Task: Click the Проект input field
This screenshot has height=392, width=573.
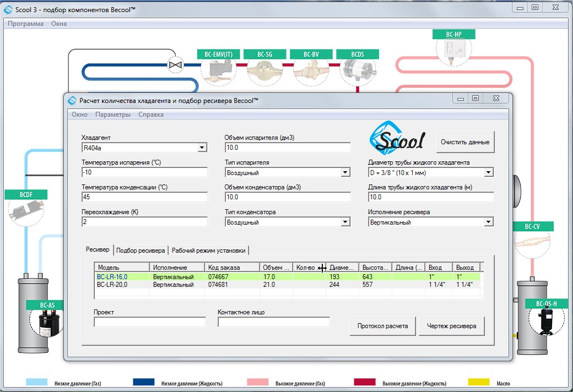Action: point(150,322)
